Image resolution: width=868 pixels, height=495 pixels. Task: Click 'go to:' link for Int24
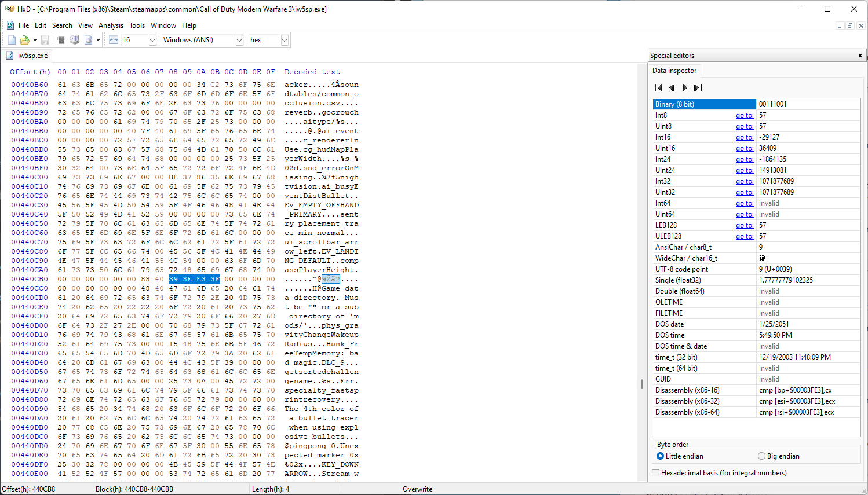[745, 159]
